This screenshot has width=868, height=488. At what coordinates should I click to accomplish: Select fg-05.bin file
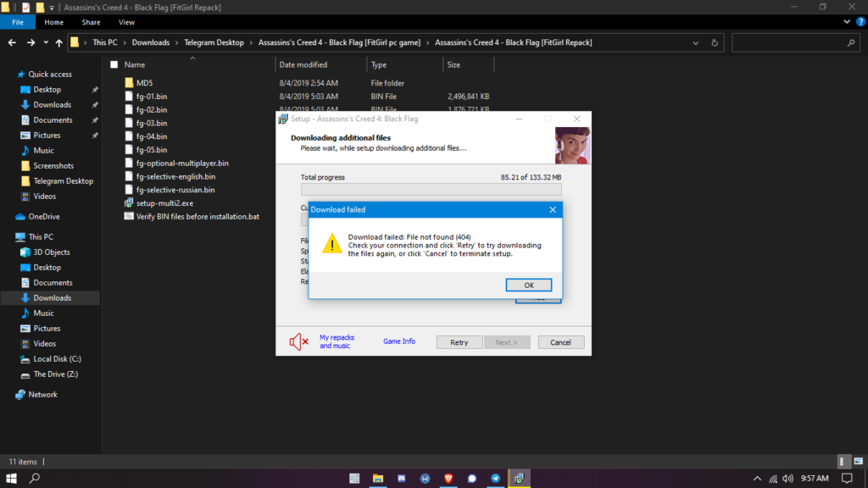[151, 149]
